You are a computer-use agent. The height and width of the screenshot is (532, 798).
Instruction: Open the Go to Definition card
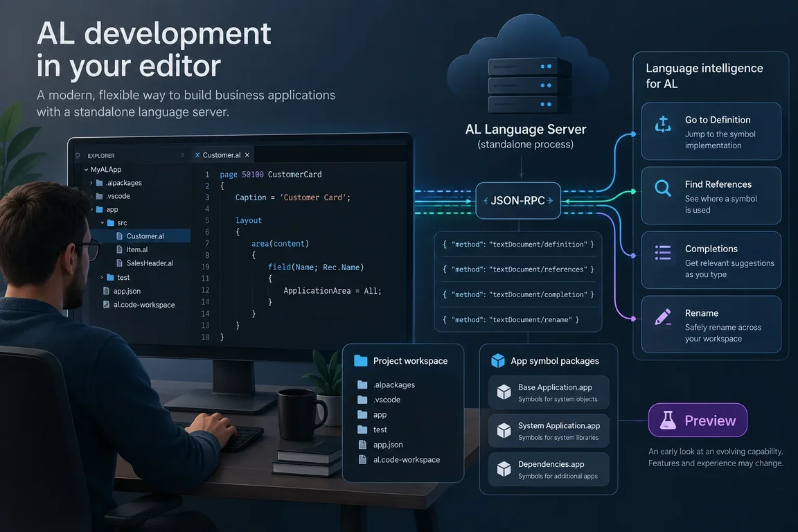pyautogui.click(x=711, y=132)
